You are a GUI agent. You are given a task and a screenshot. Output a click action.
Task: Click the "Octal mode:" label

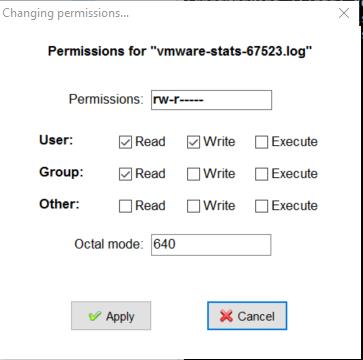pyautogui.click(x=109, y=244)
